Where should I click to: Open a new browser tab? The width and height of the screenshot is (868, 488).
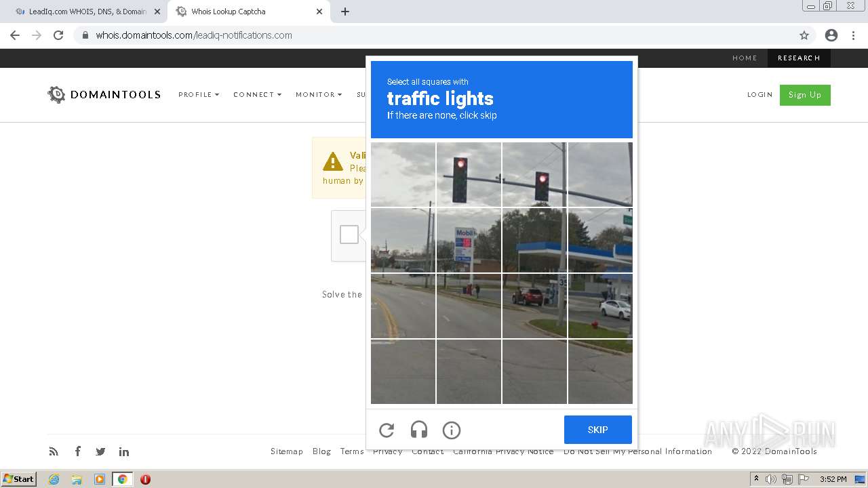(345, 12)
